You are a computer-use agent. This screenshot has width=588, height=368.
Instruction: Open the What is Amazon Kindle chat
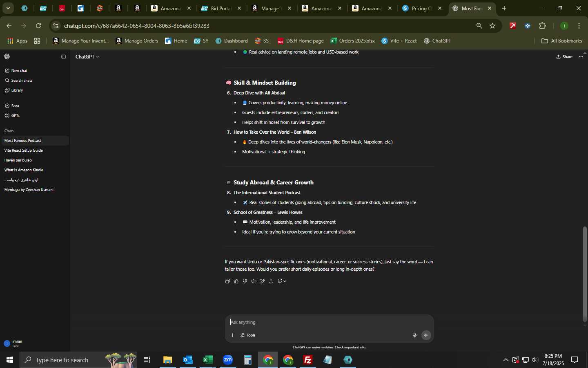(x=35, y=170)
